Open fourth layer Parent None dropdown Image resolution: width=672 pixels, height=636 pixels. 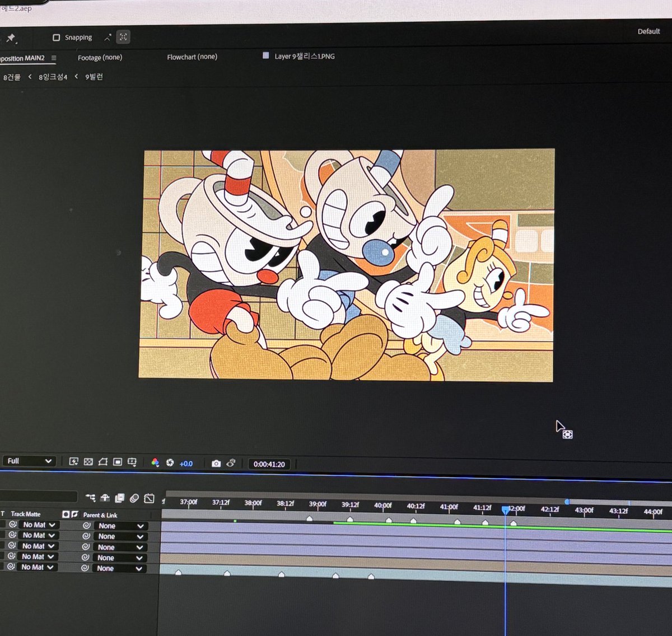[x=120, y=558]
